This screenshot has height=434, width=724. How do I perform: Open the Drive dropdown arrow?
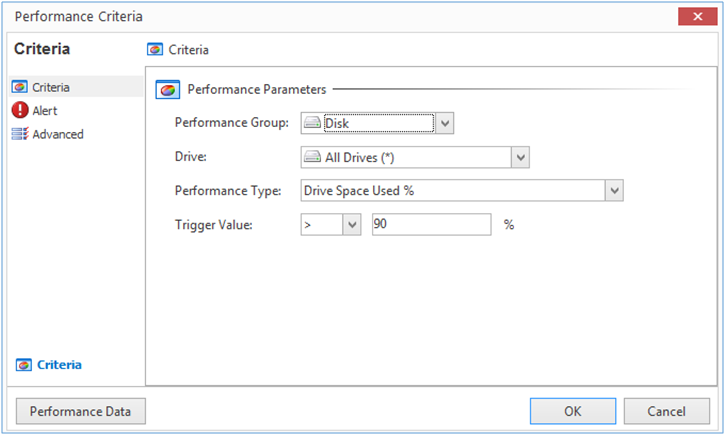point(519,157)
